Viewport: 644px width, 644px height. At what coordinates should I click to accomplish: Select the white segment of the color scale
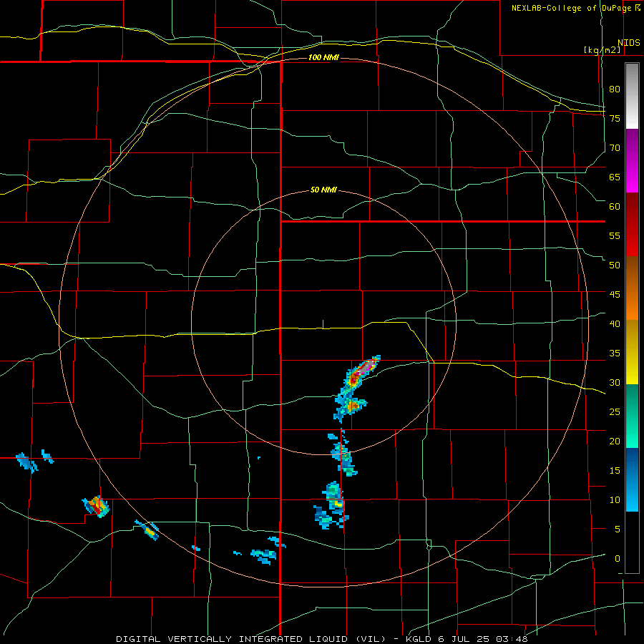632,96
